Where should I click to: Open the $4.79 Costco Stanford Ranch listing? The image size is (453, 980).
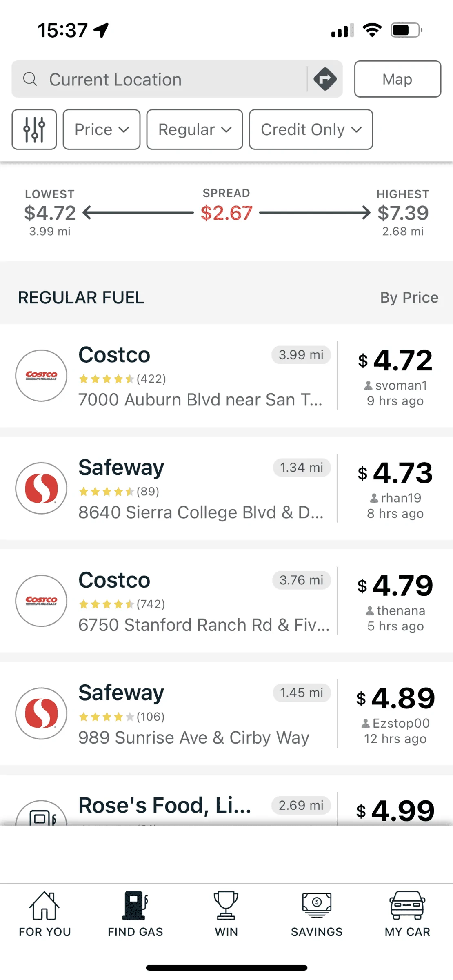click(x=226, y=601)
